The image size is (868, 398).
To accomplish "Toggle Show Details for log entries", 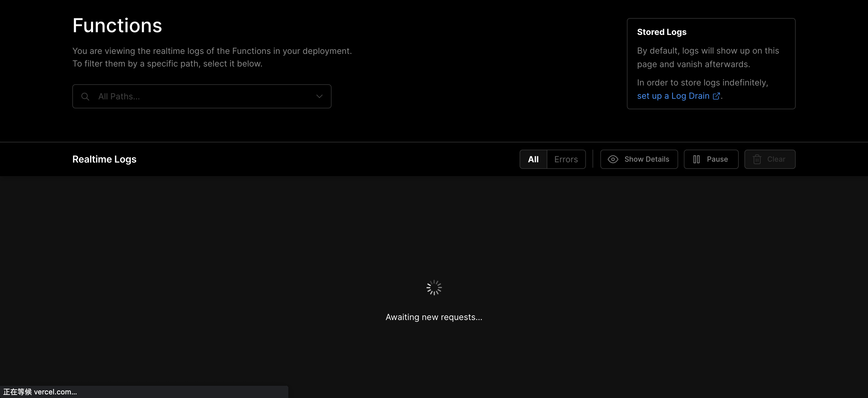I will pyautogui.click(x=639, y=159).
